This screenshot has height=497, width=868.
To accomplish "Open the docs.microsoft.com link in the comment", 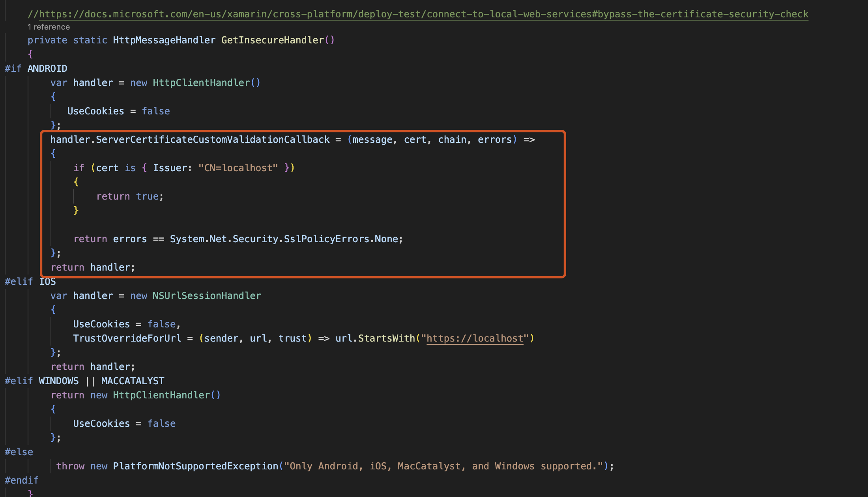I will pos(423,14).
